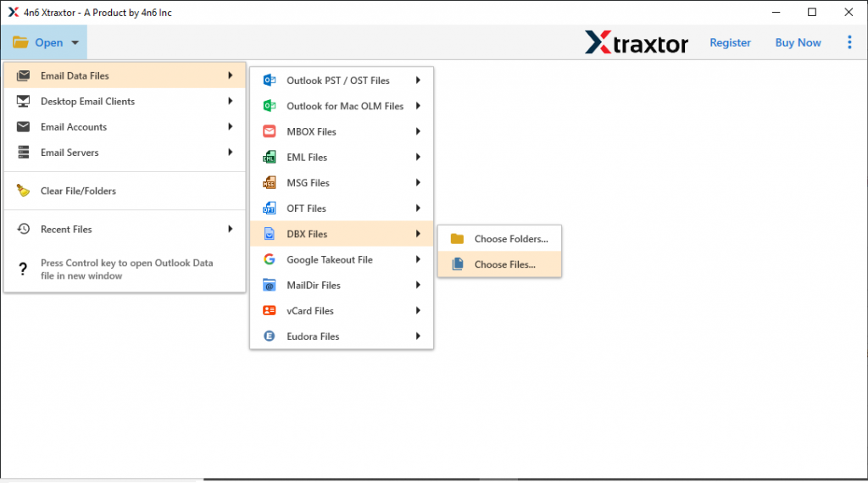Minimize the Xtraxtor window
The image size is (868, 483).
pyautogui.click(x=776, y=12)
